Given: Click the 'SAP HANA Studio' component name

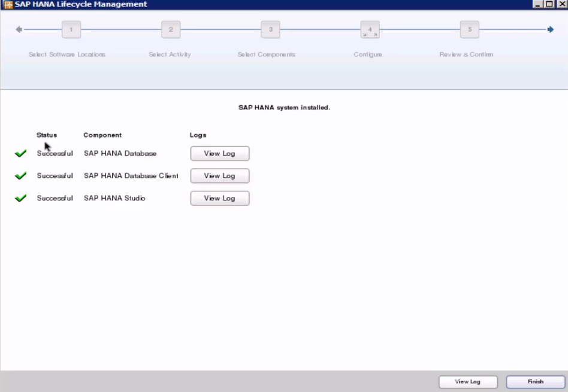Looking at the screenshot, I should point(114,198).
